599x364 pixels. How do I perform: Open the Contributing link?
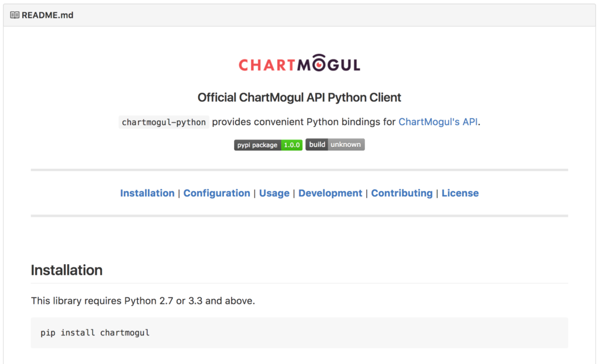pos(402,193)
